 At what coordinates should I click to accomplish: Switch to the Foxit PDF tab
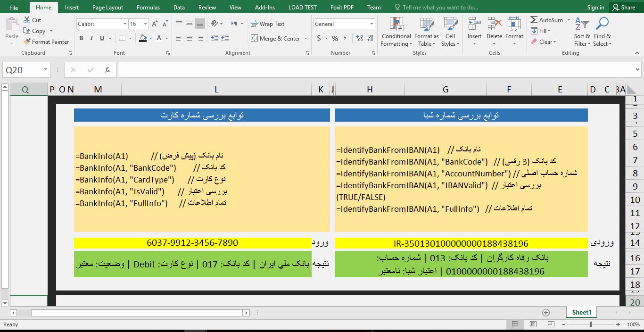[x=342, y=7]
